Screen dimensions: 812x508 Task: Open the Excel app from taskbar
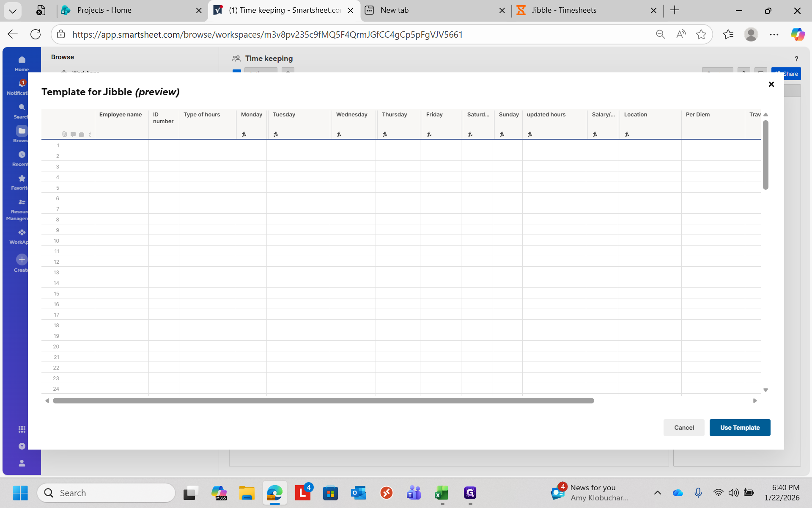(x=442, y=493)
